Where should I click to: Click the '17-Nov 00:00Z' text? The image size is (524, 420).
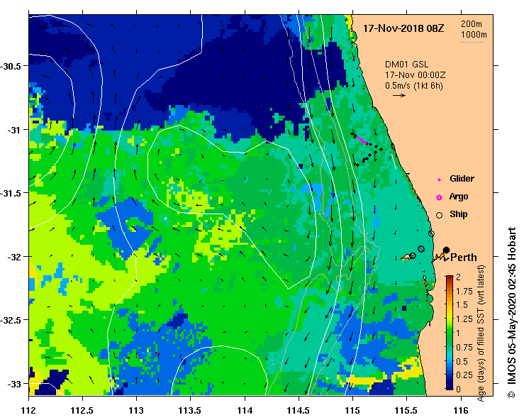click(415, 75)
